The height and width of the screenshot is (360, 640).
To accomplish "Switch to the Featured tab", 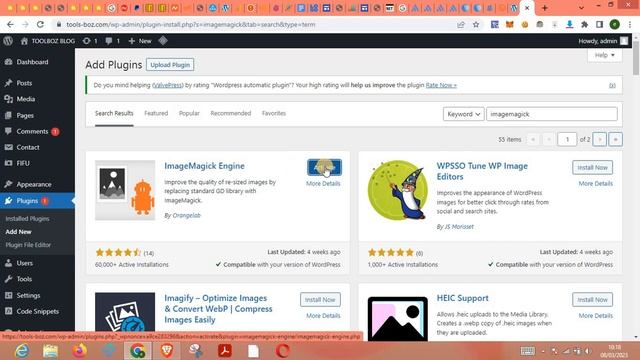I will point(156,113).
